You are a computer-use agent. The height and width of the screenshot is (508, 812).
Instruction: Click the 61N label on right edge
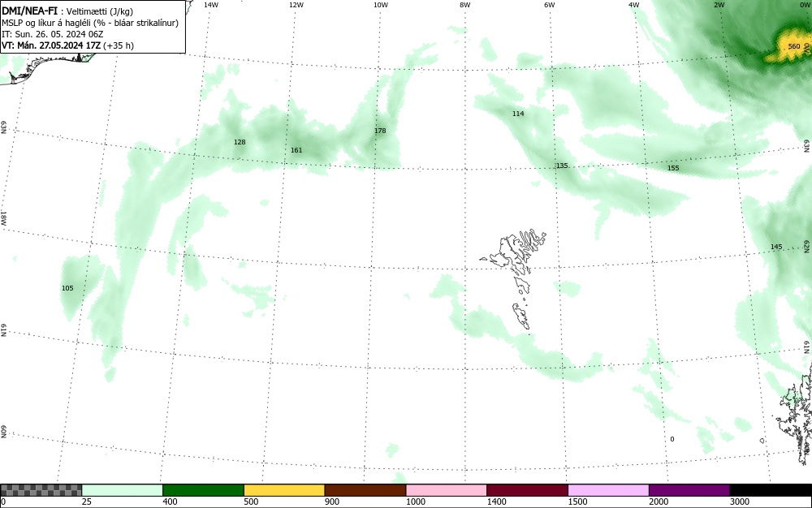point(807,347)
